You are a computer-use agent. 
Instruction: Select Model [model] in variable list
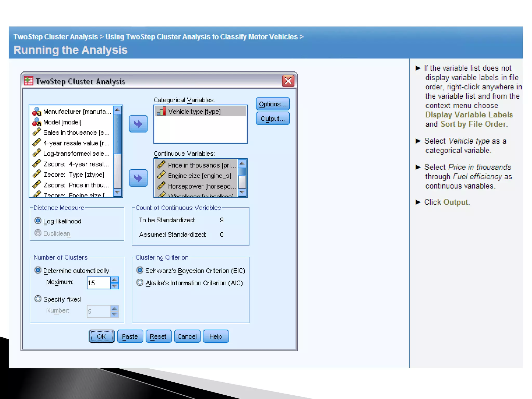72,122
